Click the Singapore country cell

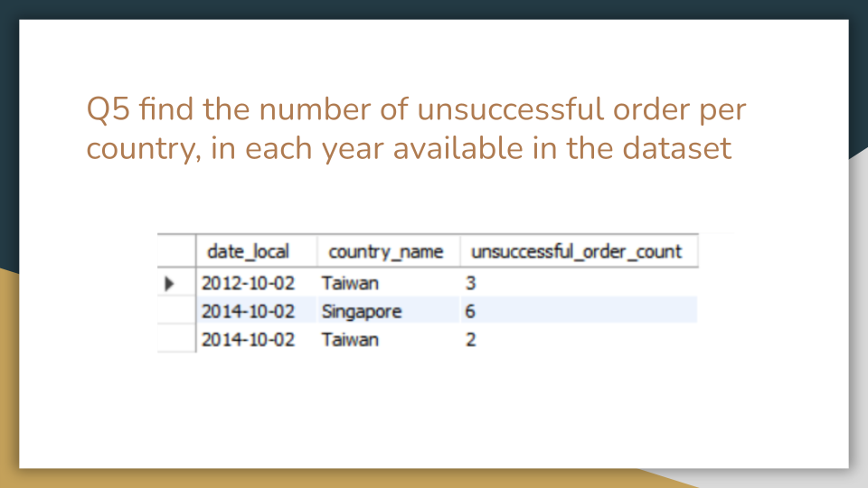pyautogui.click(x=389, y=312)
